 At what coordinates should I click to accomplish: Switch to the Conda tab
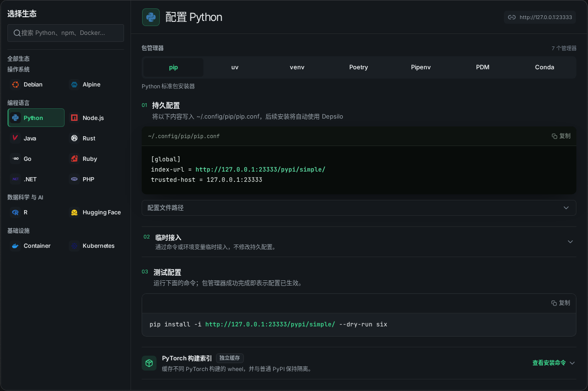(544, 67)
